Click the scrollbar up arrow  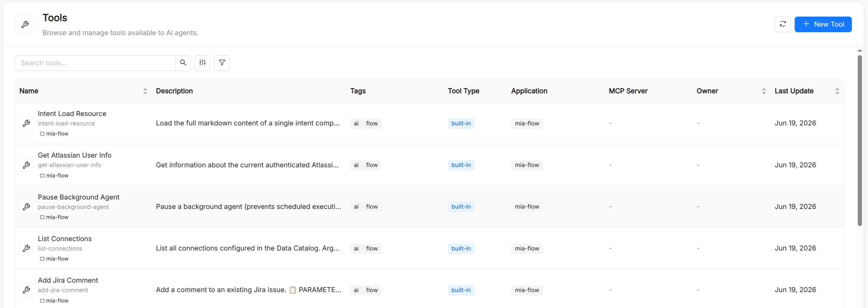(860, 50)
